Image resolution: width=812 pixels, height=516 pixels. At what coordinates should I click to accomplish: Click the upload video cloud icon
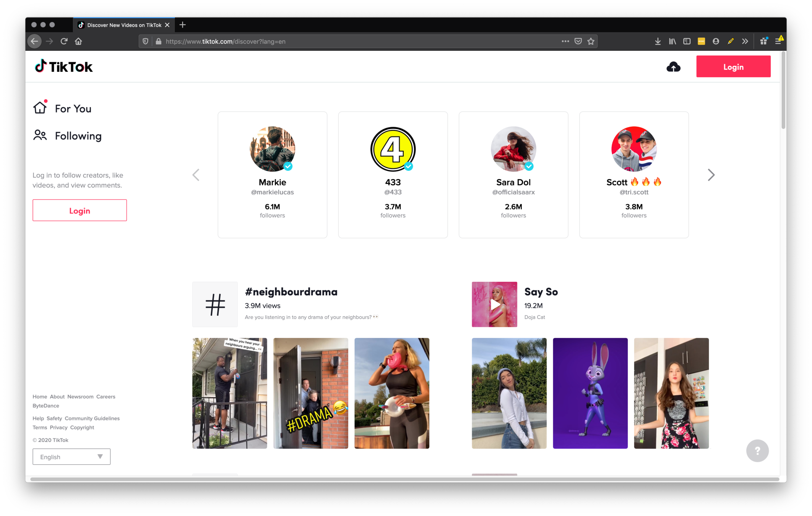673,67
